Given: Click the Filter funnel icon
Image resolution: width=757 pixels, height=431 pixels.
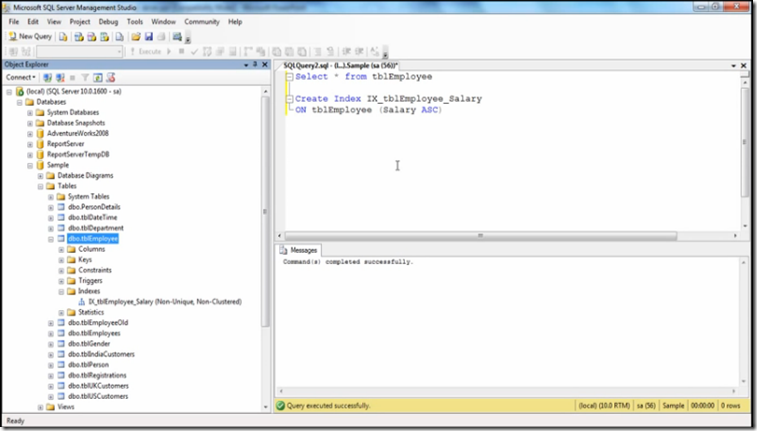Looking at the screenshot, I should (x=85, y=77).
